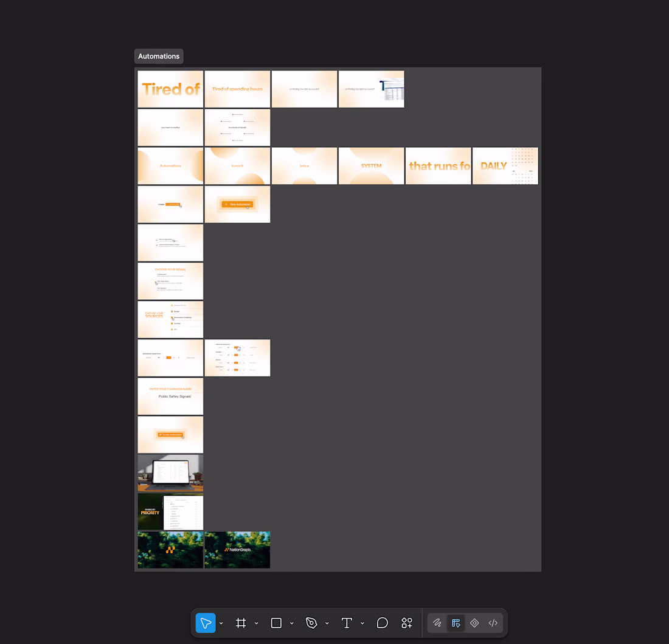Open the diamond-shaped mode icon
This screenshot has height=644, width=669.
474,623
